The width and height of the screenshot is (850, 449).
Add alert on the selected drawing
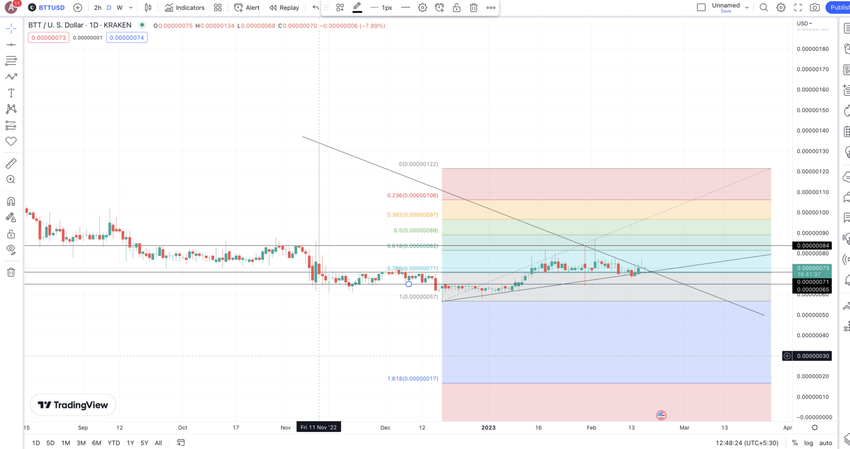pyautogui.click(x=440, y=8)
